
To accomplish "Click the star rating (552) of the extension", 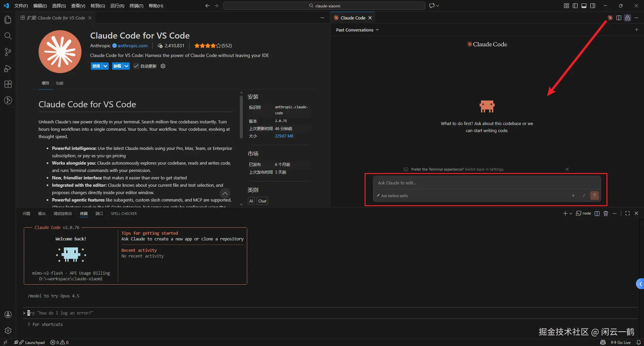I will [213, 46].
